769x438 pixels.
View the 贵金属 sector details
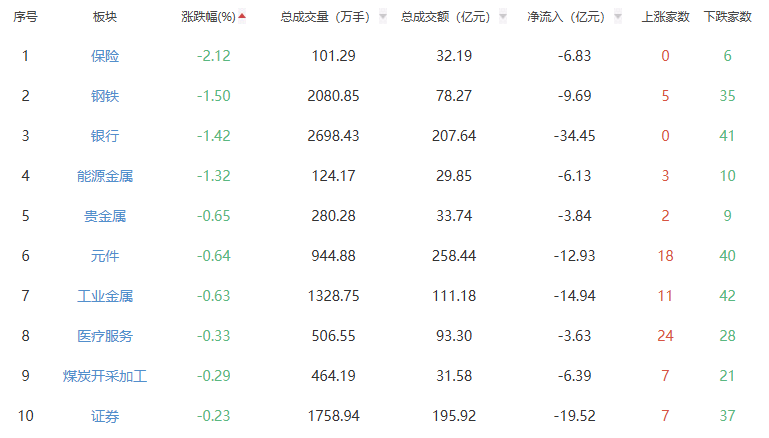pos(104,216)
